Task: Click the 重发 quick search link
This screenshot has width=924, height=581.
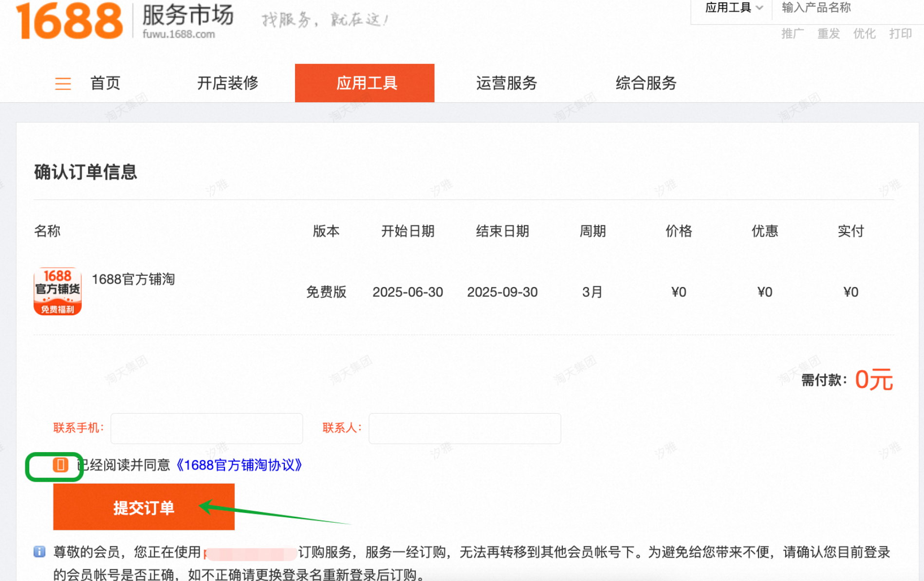Action: tap(829, 34)
